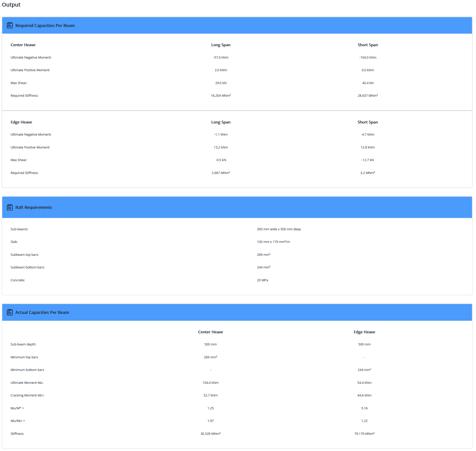The width and height of the screenshot is (476, 451).
Task: Select the Required Capacities Per Beam header title
Action: click(45, 26)
